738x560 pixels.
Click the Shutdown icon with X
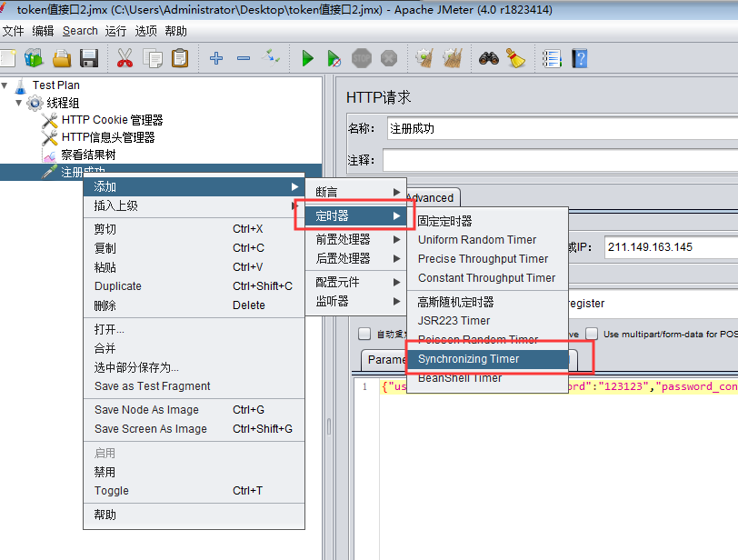389,59
